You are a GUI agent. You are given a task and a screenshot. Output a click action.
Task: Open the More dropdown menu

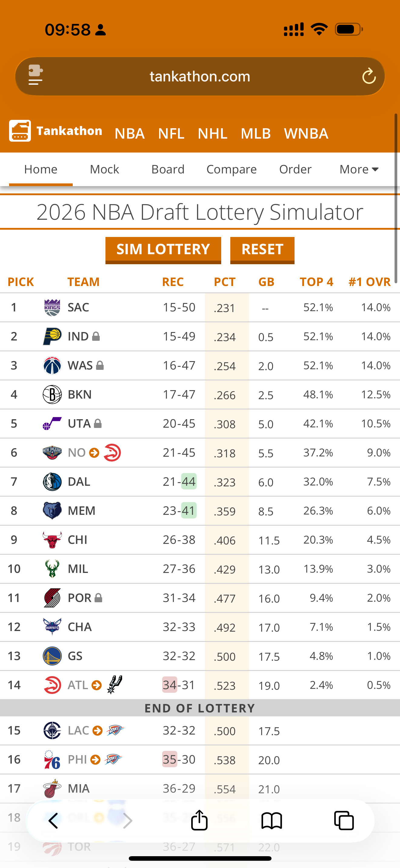(x=358, y=169)
